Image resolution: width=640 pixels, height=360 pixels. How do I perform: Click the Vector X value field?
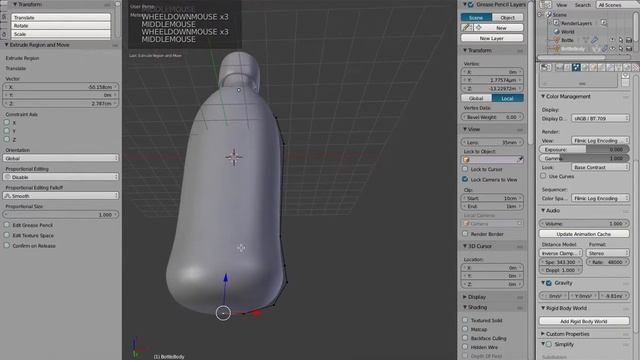click(x=60, y=87)
